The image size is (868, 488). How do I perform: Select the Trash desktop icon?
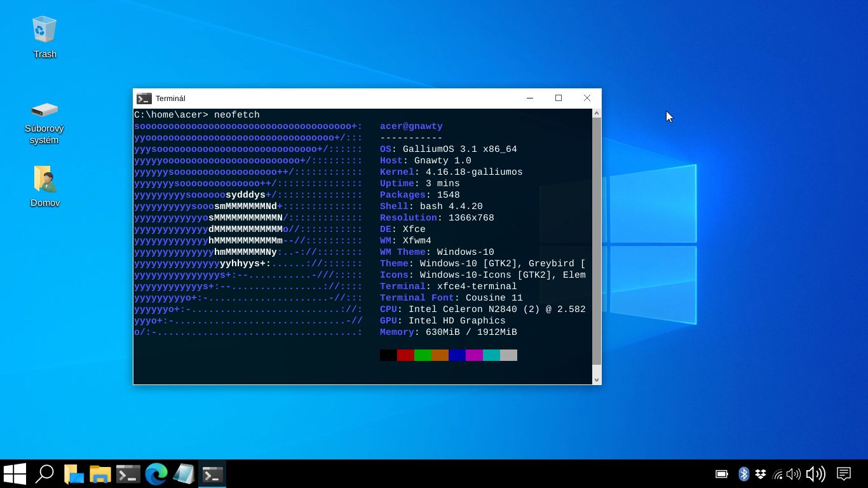pyautogui.click(x=44, y=37)
